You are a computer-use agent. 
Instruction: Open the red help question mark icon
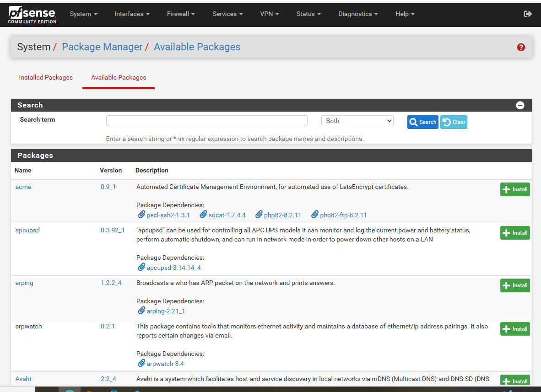tap(521, 47)
